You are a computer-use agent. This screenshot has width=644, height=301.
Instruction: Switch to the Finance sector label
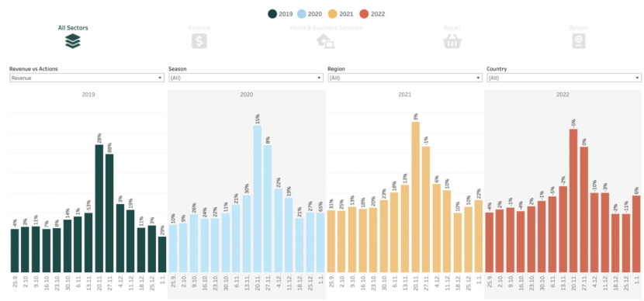coord(199,28)
